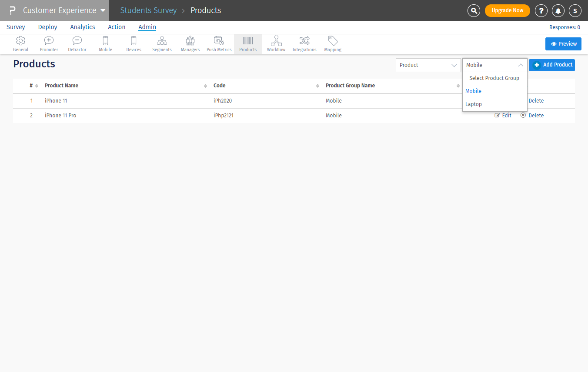Open the Integrations shuffle icon
The image size is (588, 372).
pyautogui.click(x=304, y=41)
